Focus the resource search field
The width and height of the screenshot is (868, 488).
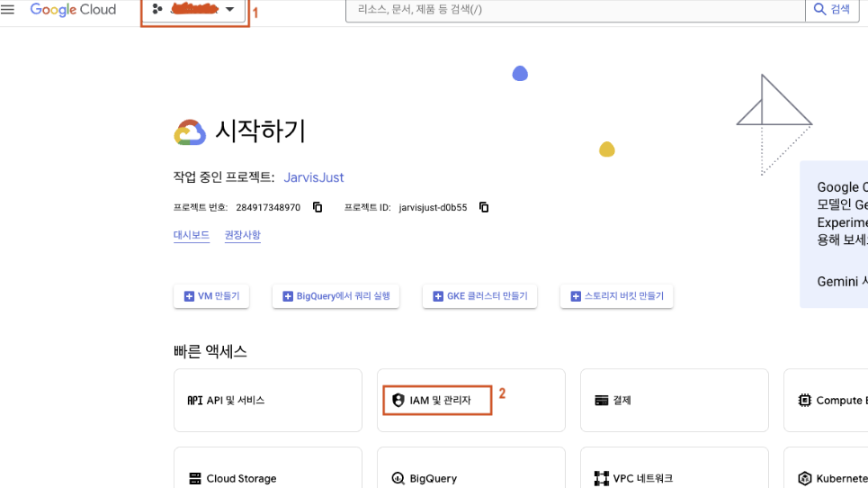575,9
